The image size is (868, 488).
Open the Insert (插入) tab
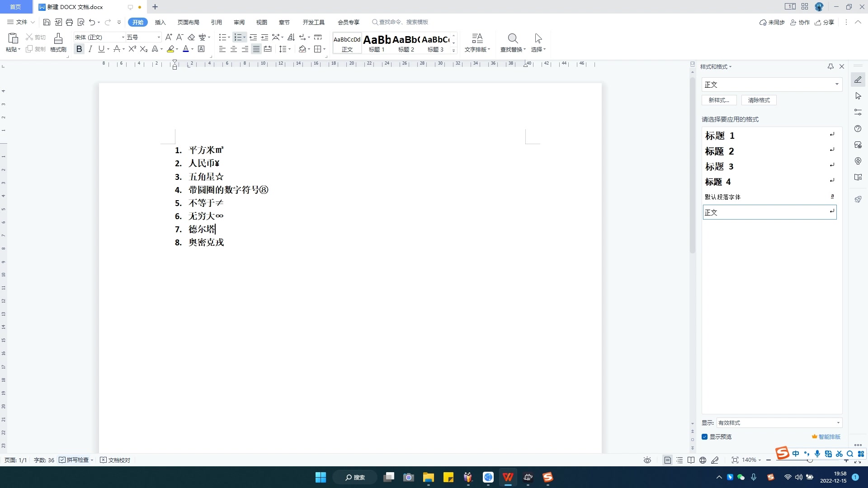160,22
